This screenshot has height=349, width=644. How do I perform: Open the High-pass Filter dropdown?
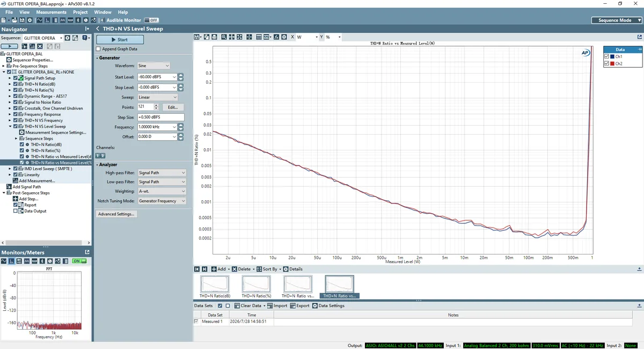click(x=161, y=173)
